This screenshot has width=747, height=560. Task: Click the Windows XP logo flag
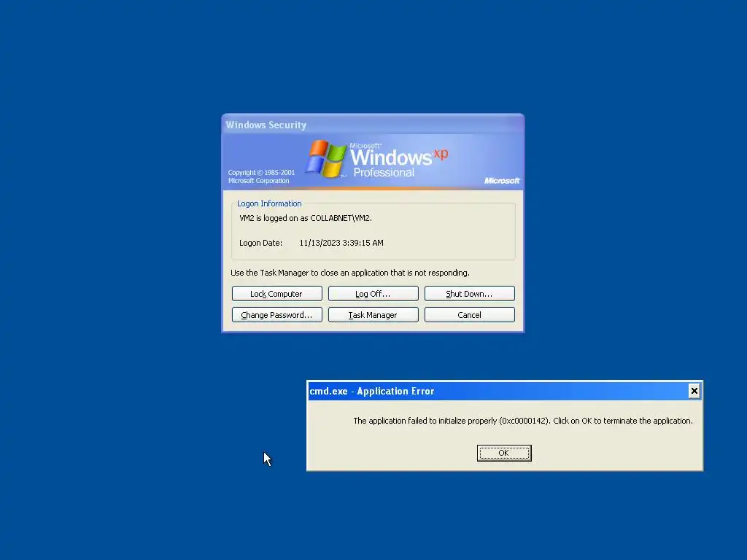coord(326,159)
